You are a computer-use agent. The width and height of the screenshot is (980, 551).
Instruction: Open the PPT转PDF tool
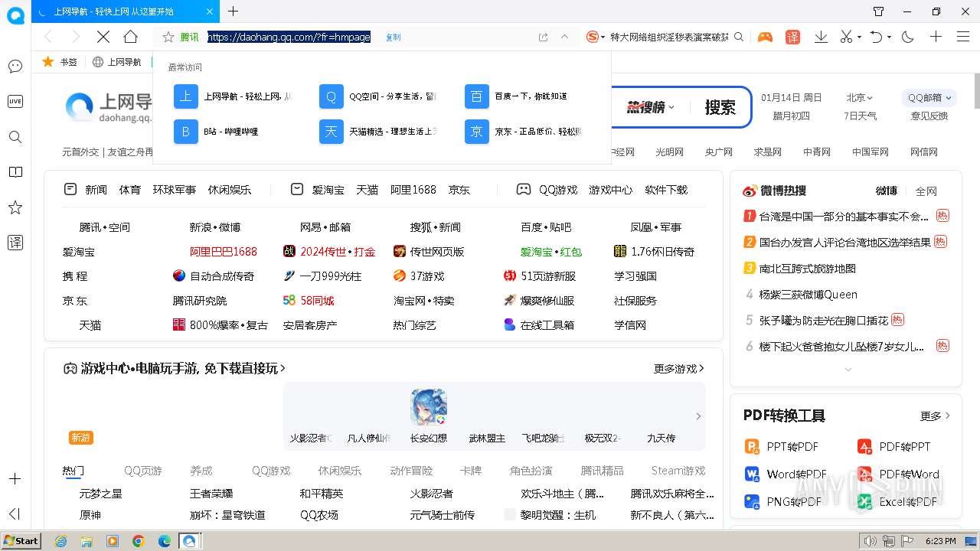click(x=782, y=446)
